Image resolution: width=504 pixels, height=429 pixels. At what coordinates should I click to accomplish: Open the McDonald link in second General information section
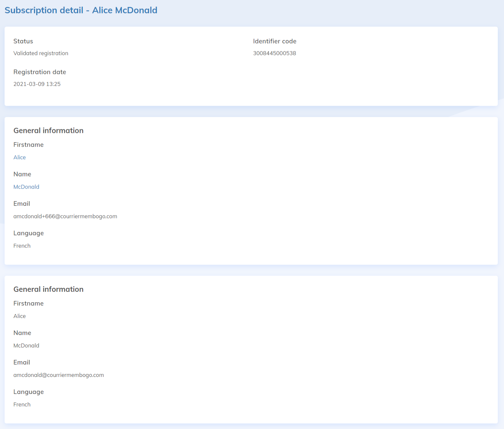[x=26, y=345]
